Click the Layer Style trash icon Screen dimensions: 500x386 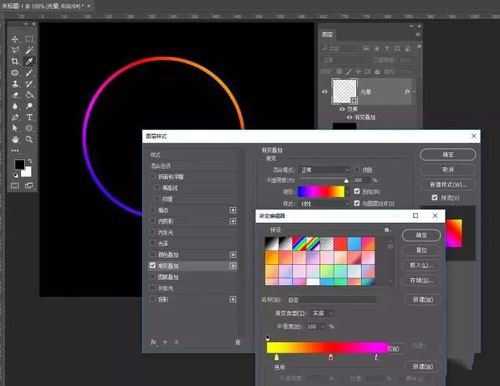tap(238, 342)
